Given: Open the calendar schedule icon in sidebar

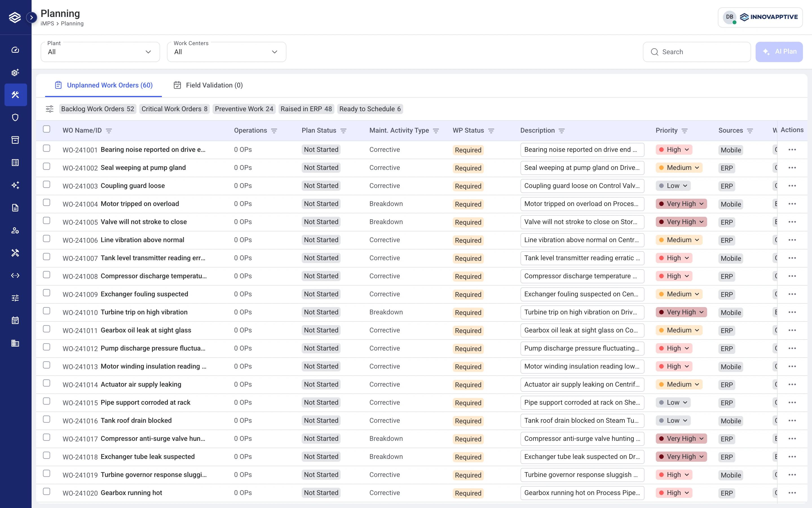Looking at the screenshot, I should pyautogui.click(x=15, y=321).
